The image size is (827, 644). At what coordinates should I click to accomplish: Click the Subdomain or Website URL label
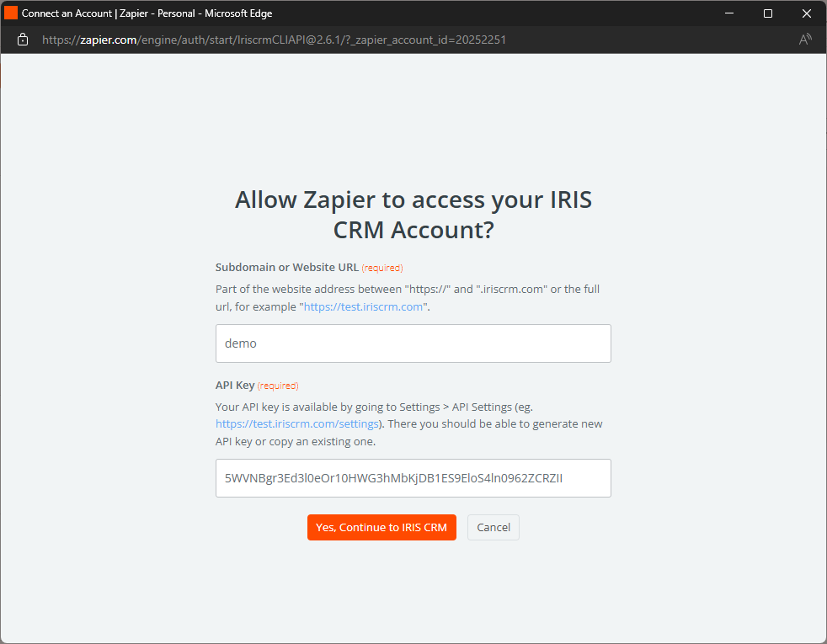pos(287,268)
